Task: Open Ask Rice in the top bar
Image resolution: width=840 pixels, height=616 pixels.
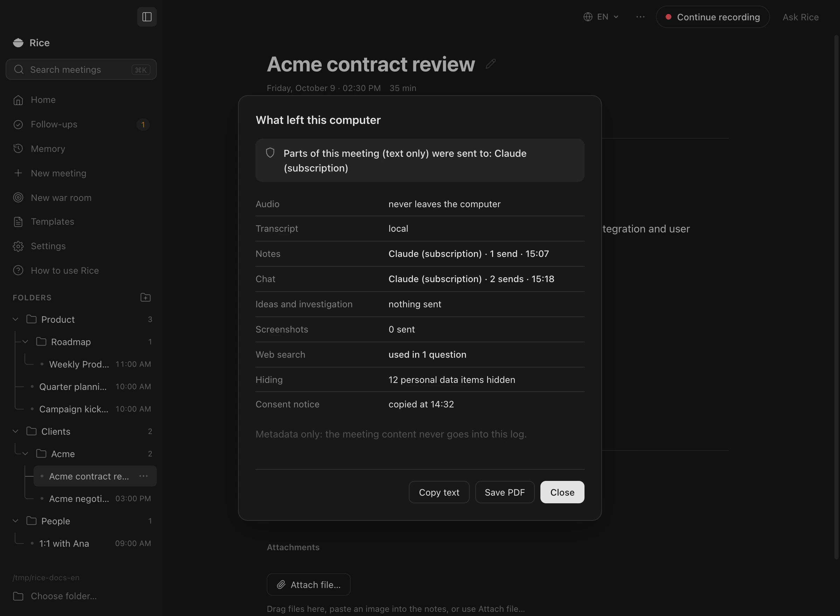Action: [x=800, y=17]
